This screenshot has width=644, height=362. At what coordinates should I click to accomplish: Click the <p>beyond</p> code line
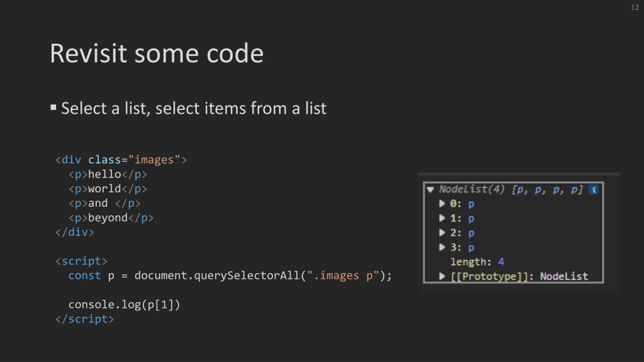click(x=111, y=218)
